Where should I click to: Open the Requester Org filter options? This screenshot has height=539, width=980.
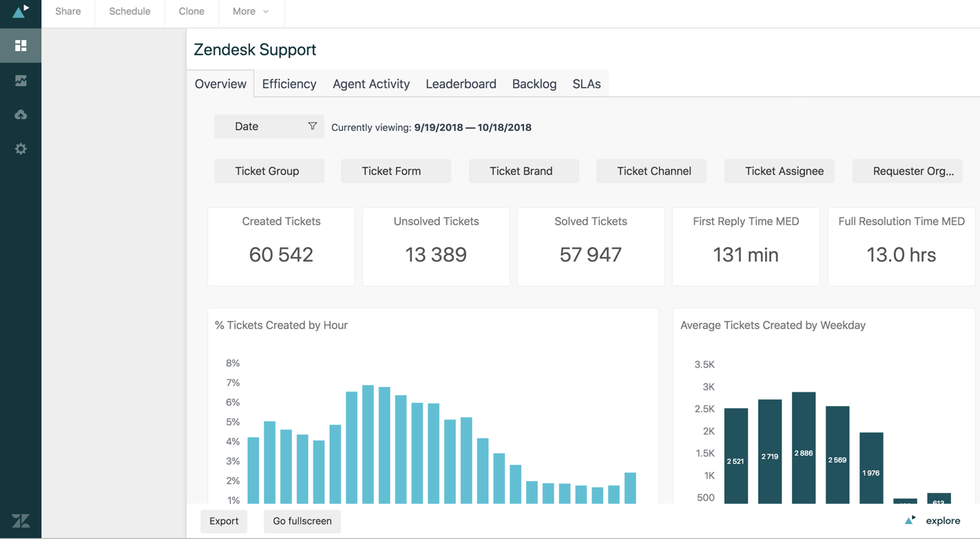[907, 170]
